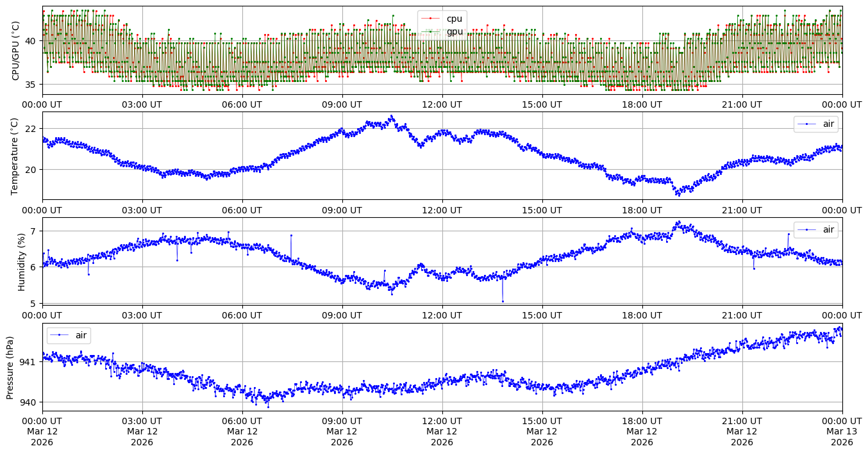Click the Pressure (hPa) y-axis label
The width and height of the screenshot is (868, 453).
10,367
